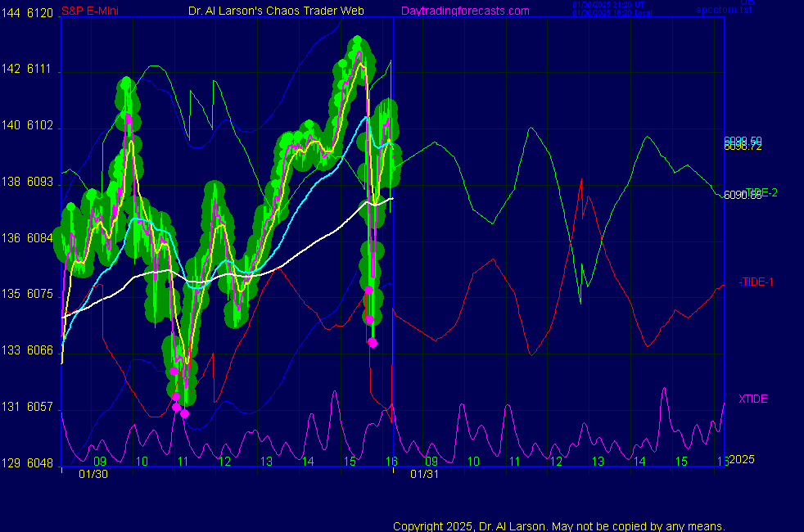
Task: Click the 09 hour label of 01/31 session
Action: pos(431,462)
